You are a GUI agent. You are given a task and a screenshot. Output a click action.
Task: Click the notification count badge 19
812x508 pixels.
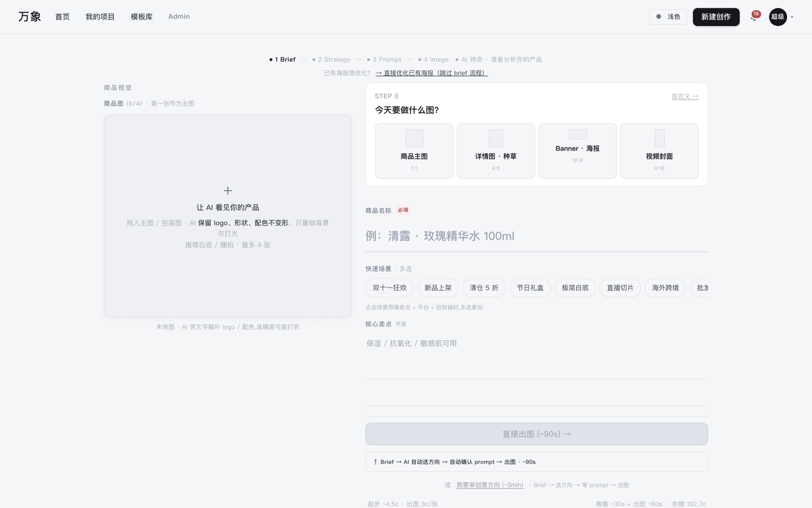(x=756, y=14)
